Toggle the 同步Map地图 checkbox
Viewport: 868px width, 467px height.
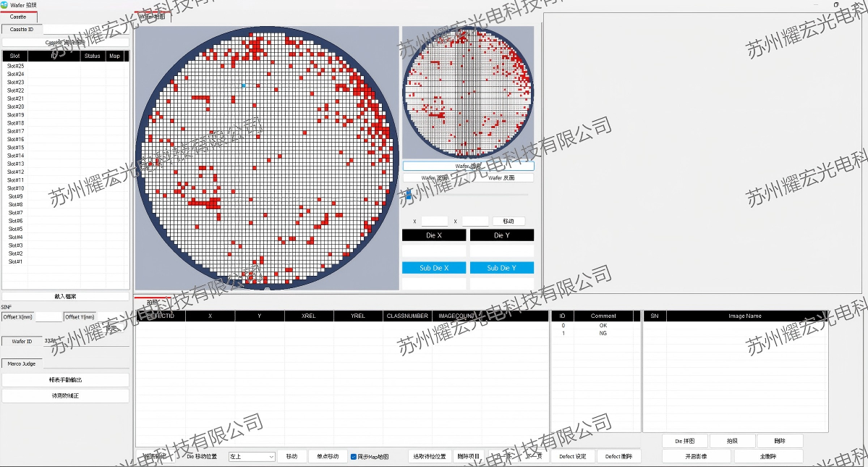(353, 457)
